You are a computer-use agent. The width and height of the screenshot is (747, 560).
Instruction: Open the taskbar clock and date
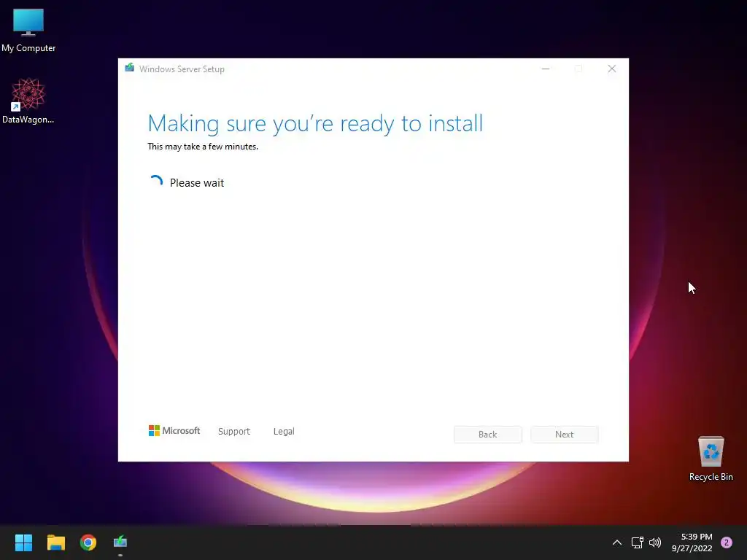tap(692, 542)
